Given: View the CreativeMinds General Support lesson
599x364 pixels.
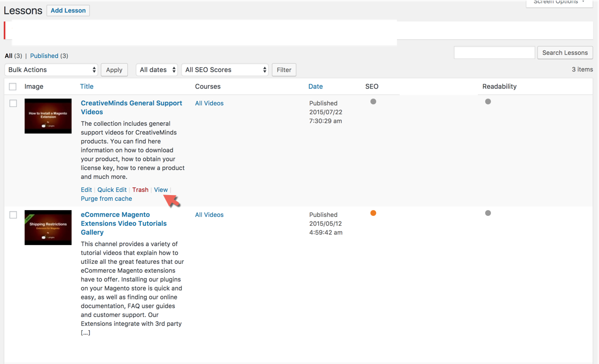Looking at the screenshot, I should coord(161,190).
